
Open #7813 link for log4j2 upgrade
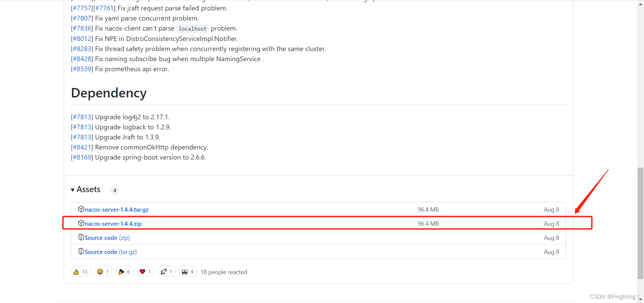pos(82,117)
